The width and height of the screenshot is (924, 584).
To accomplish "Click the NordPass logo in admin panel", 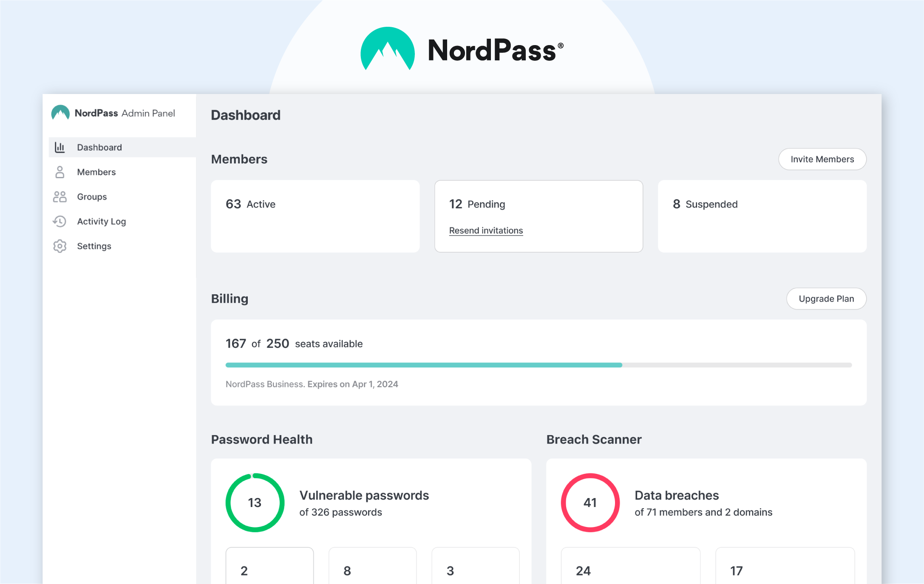I will point(60,113).
